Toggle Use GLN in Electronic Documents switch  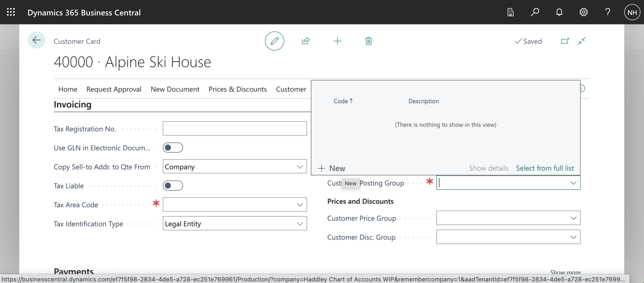[x=173, y=148]
